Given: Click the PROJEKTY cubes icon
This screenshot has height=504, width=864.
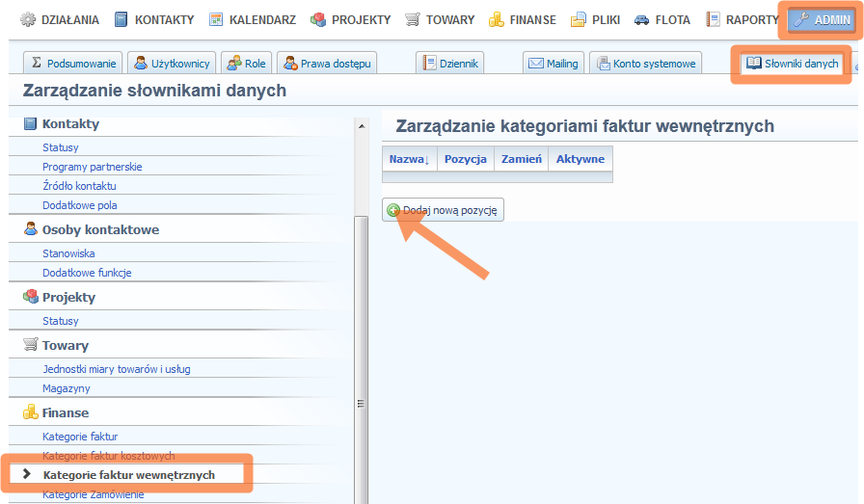Looking at the screenshot, I should (x=318, y=19).
